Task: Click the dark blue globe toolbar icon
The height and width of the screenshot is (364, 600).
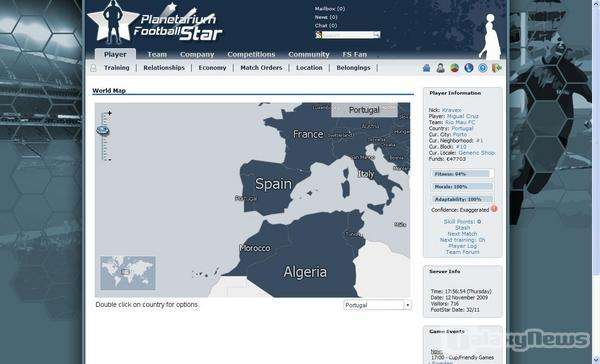Action: 469,68
